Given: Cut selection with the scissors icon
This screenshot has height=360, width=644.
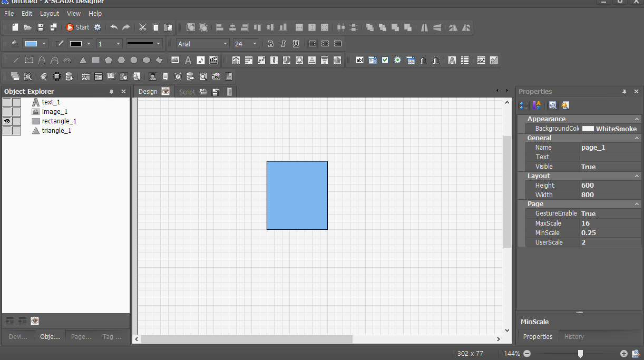Looking at the screenshot, I should tap(143, 27).
